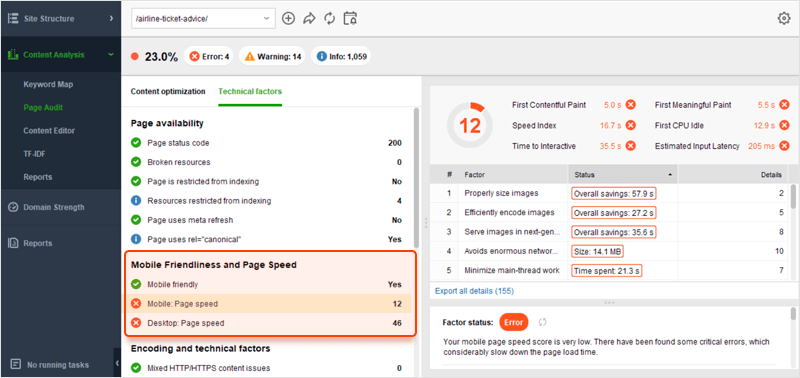Click the refresh icon beside Factor status
The height and width of the screenshot is (378, 800).
[x=543, y=322]
